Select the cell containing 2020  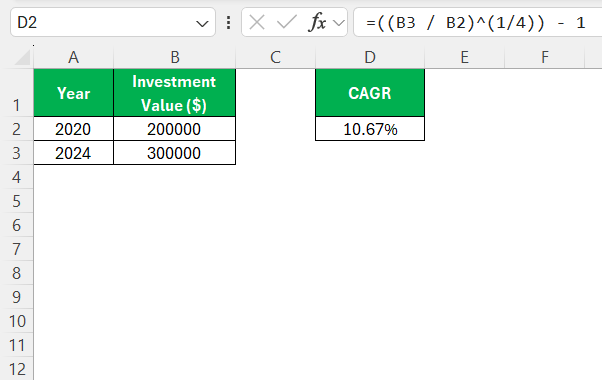click(73, 129)
